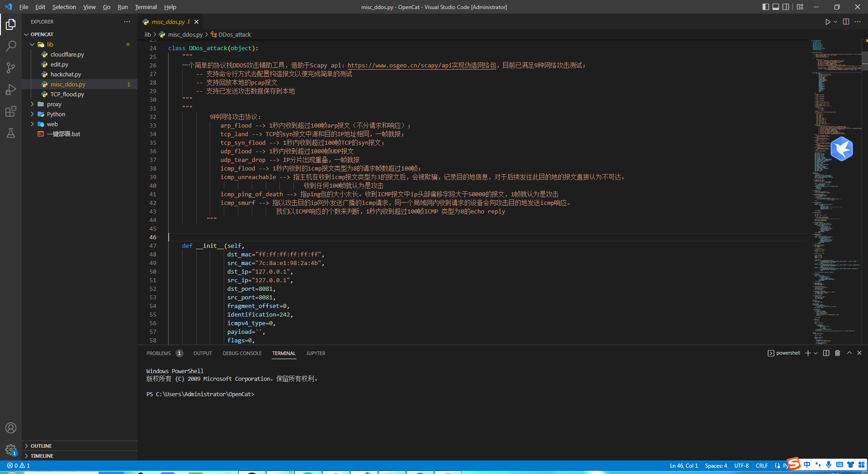Open the terminal launch profile dropdown
868x474 pixels.
coord(816,353)
